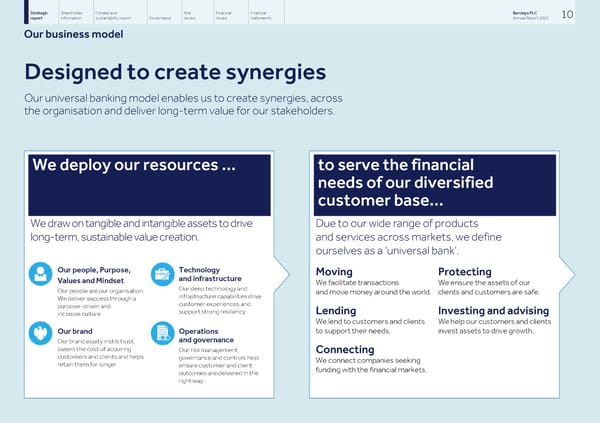
Task: Click the Investing and advising heading
Action: point(494,310)
